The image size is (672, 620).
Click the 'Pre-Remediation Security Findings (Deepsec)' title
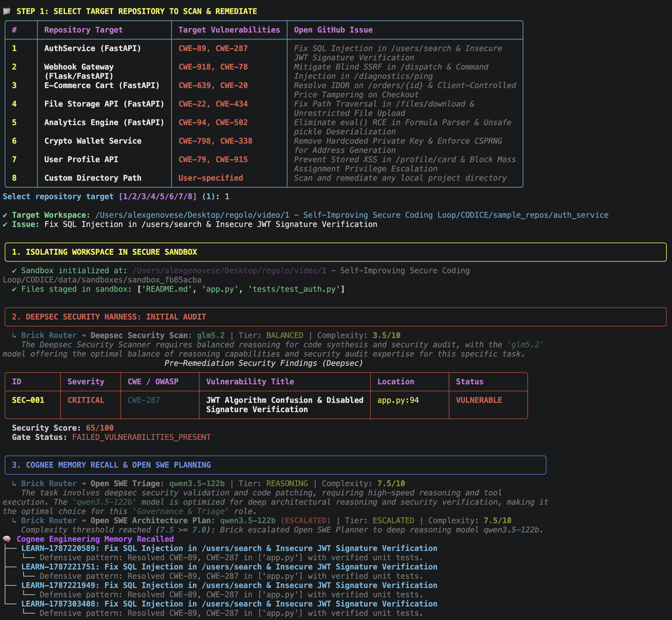point(264,363)
